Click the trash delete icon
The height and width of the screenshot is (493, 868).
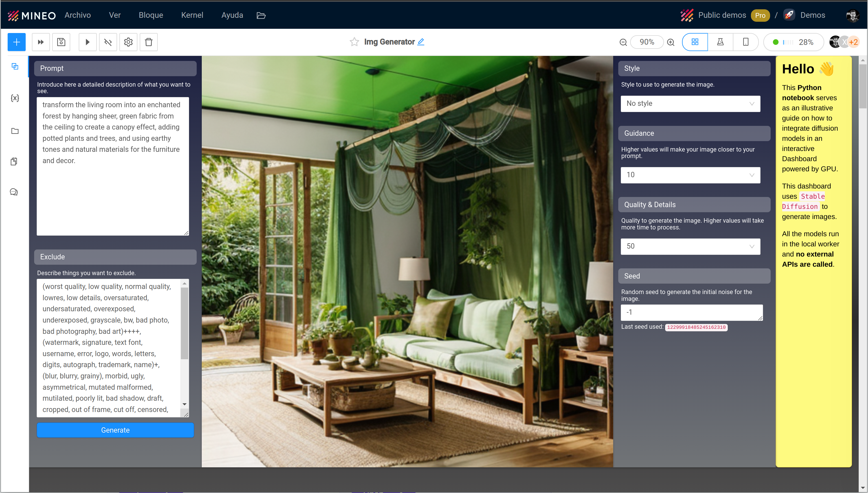pos(149,42)
